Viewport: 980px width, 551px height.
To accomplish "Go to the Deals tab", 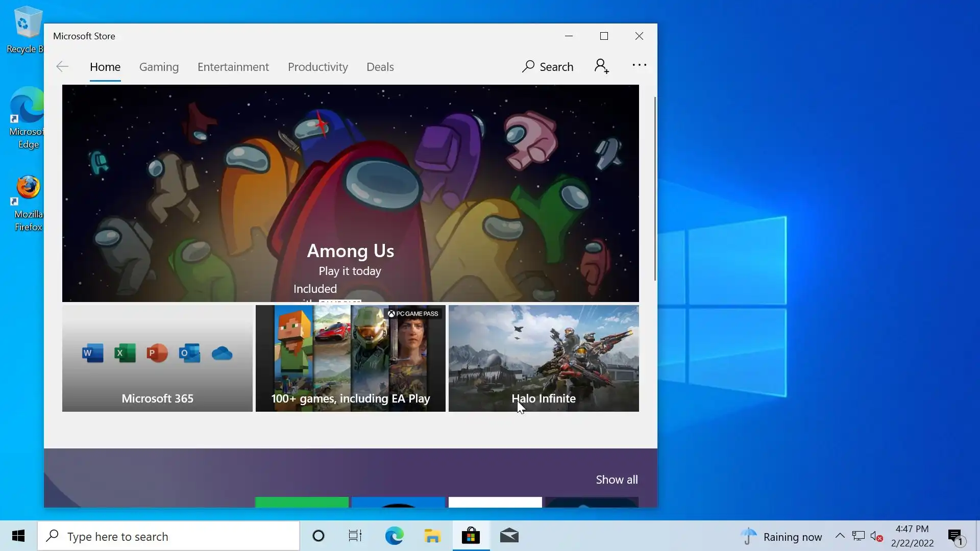I will (x=380, y=67).
